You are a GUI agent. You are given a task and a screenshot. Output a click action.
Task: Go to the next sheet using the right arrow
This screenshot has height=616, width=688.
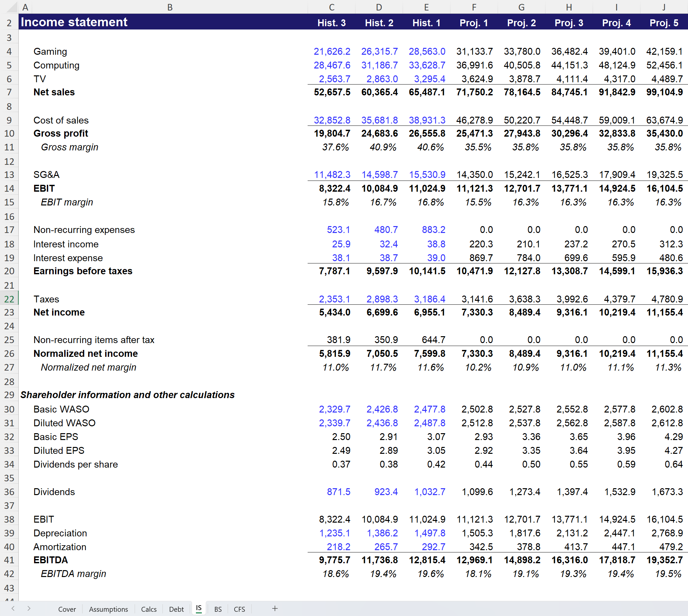coord(29,608)
